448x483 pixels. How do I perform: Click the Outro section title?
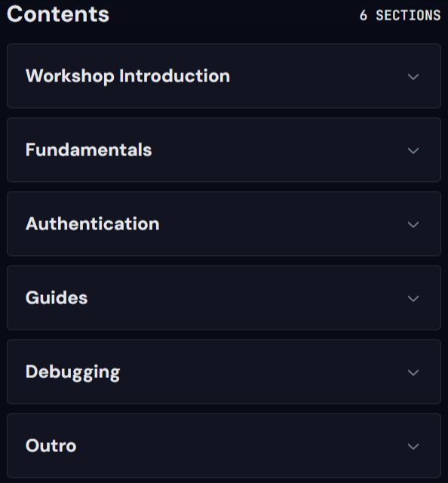click(51, 446)
